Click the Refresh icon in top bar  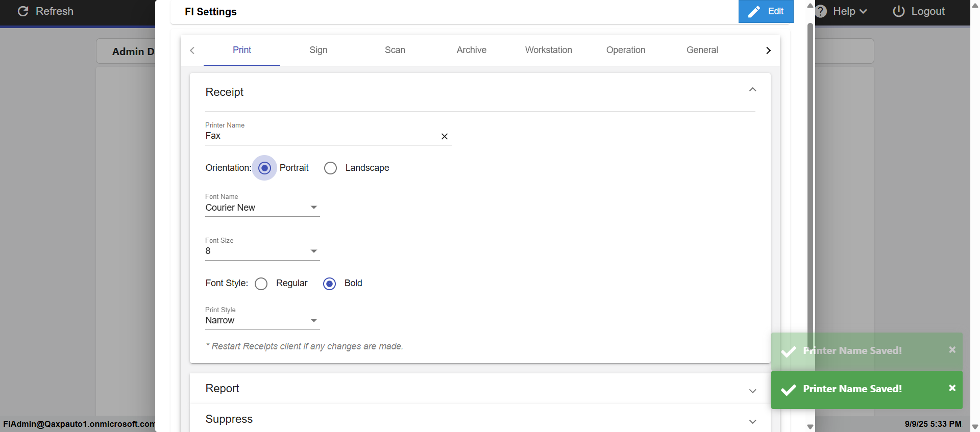click(23, 11)
